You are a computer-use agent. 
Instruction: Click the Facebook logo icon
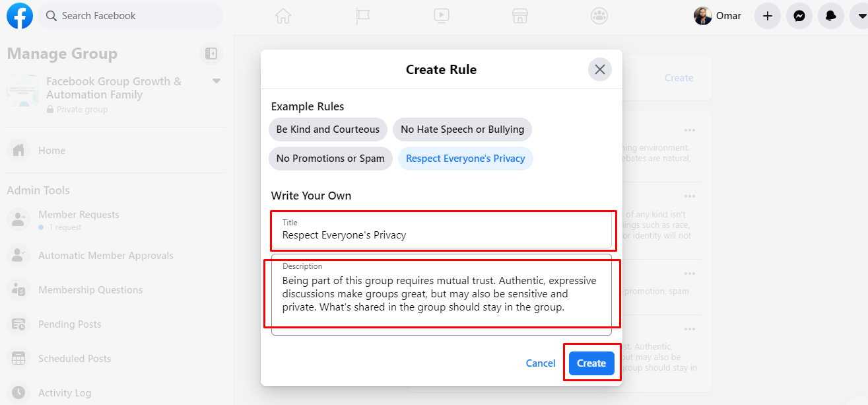click(x=20, y=16)
